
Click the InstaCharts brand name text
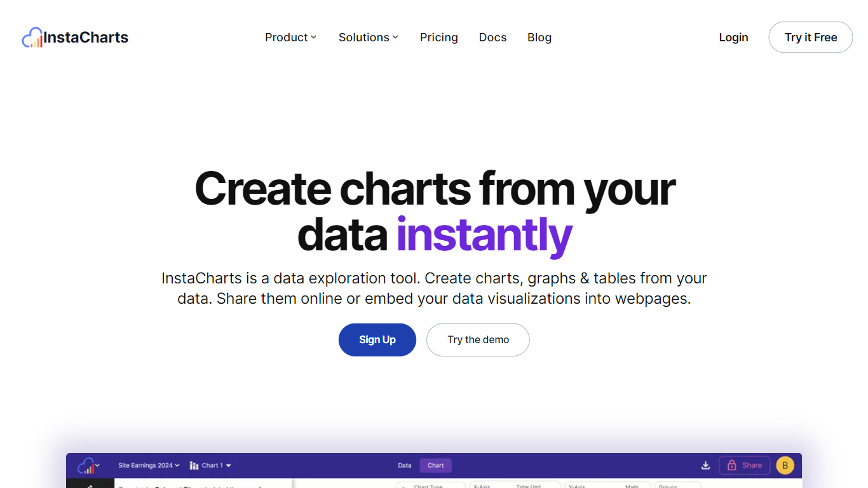86,37
